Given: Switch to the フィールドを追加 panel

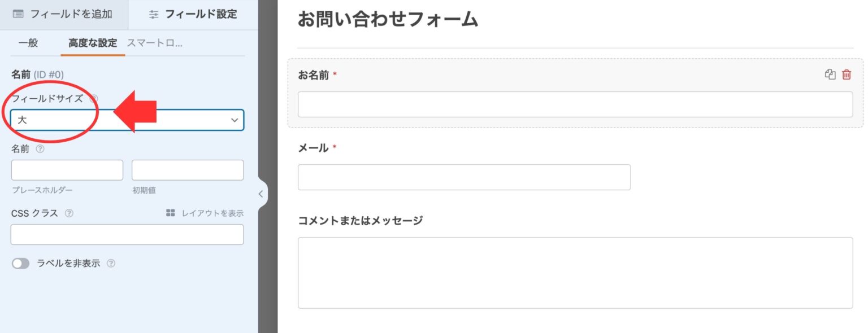Looking at the screenshot, I should coord(62,15).
